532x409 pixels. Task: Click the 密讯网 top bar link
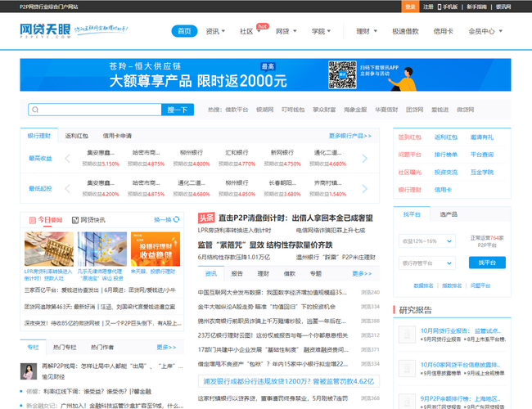503,7
